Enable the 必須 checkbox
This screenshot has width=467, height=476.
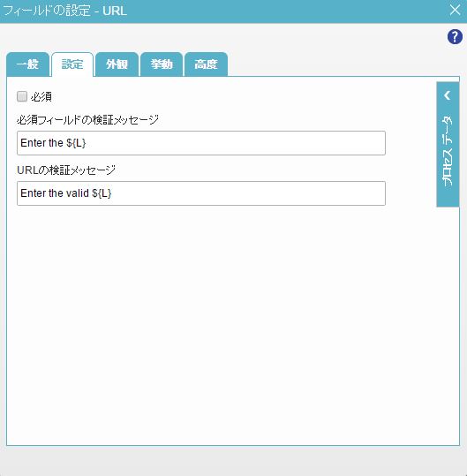[x=22, y=96]
